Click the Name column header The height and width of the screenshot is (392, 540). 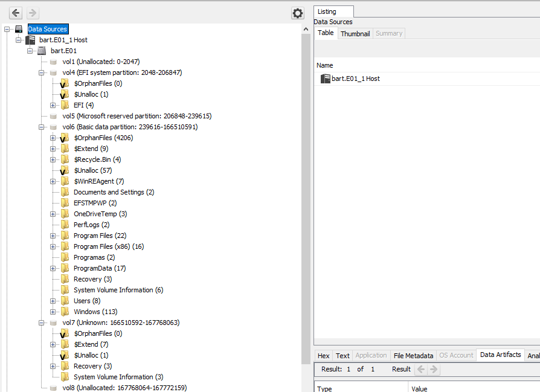click(x=325, y=65)
